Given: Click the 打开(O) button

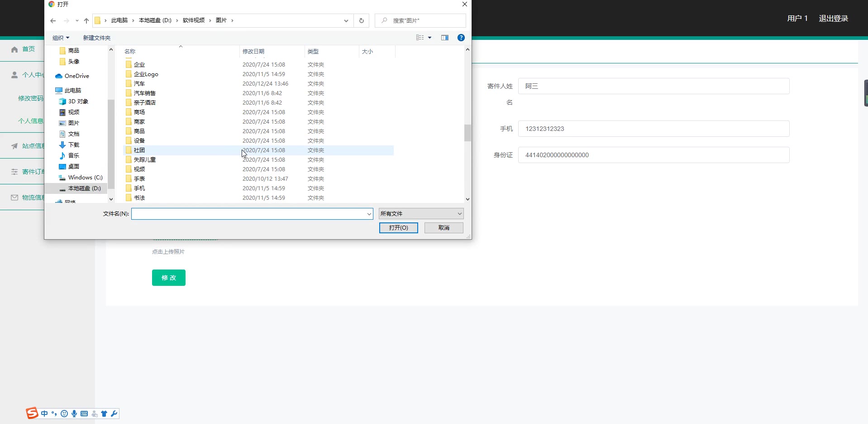Looking at the screenshot, I should (x=398, y=228).
